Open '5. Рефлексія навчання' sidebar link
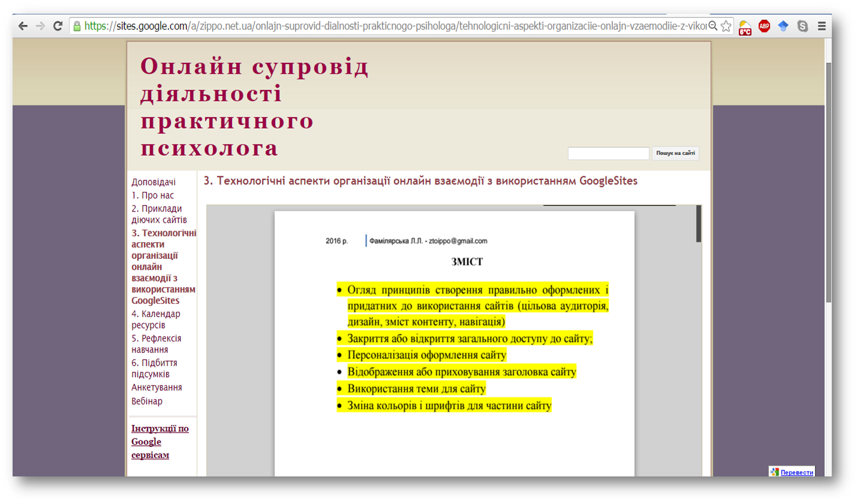 point(157,344)
